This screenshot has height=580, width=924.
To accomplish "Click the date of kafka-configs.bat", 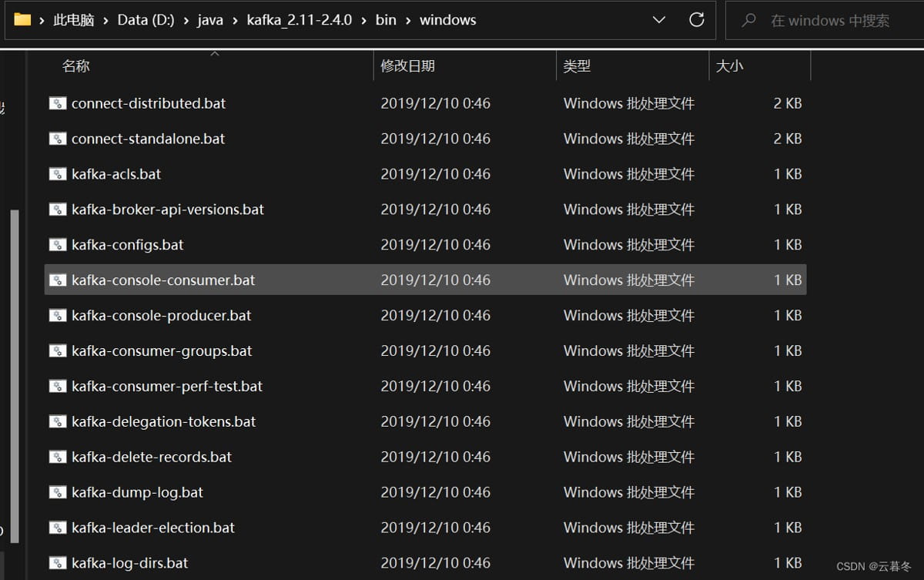I will click(436, 245).
